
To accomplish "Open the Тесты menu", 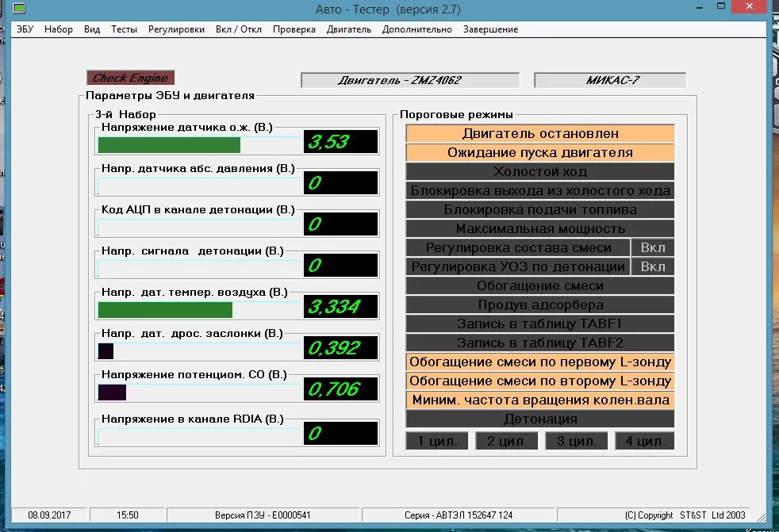I will click(125, 29).
